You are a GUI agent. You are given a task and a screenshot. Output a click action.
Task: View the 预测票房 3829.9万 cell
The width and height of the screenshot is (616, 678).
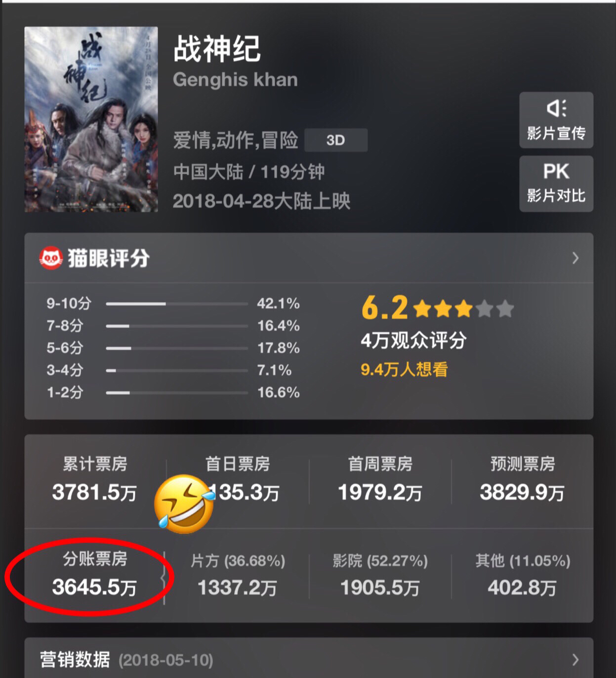point(522,479)
